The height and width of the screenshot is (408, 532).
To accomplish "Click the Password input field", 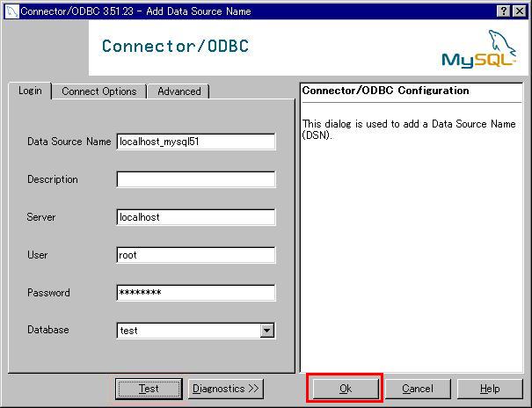I will (196, 292).
